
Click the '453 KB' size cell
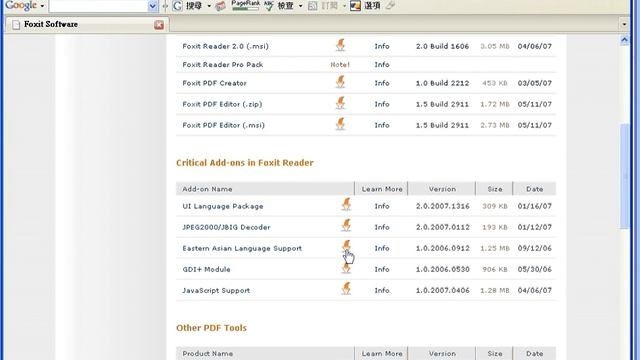pos(495,83)
